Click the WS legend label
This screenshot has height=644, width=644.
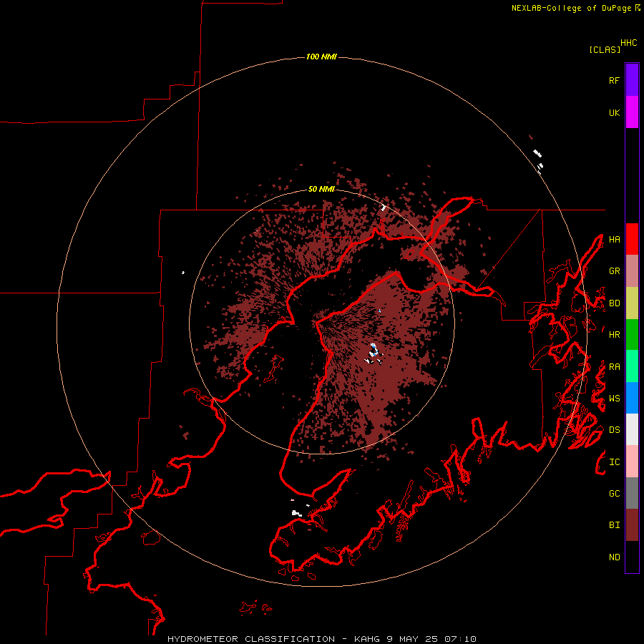pyautogui.click(x=614, y=399)
